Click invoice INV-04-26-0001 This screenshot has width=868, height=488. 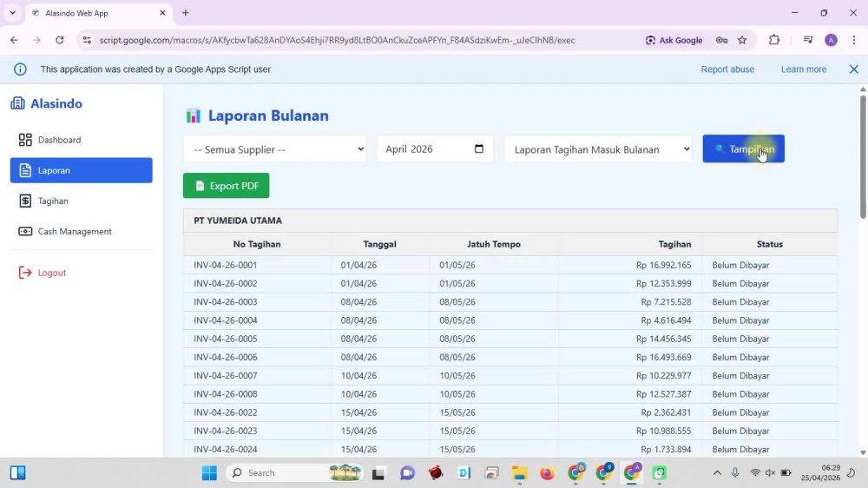coord(226,265)
